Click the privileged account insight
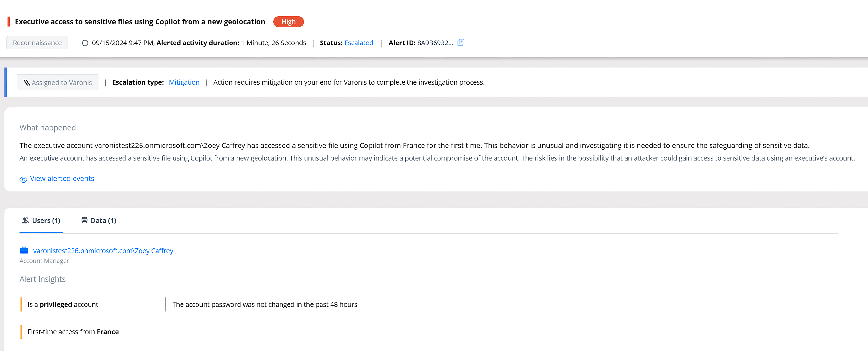868x351 pixels. coord(63,304)
